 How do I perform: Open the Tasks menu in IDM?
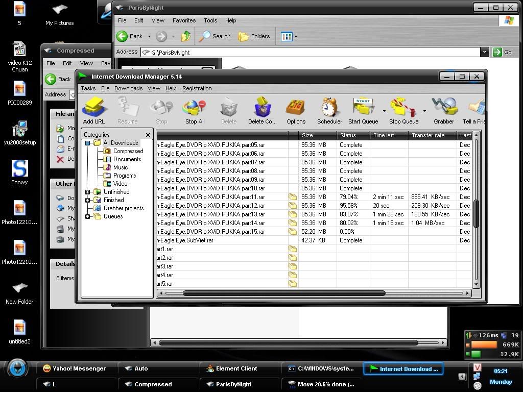pos(88,88)
